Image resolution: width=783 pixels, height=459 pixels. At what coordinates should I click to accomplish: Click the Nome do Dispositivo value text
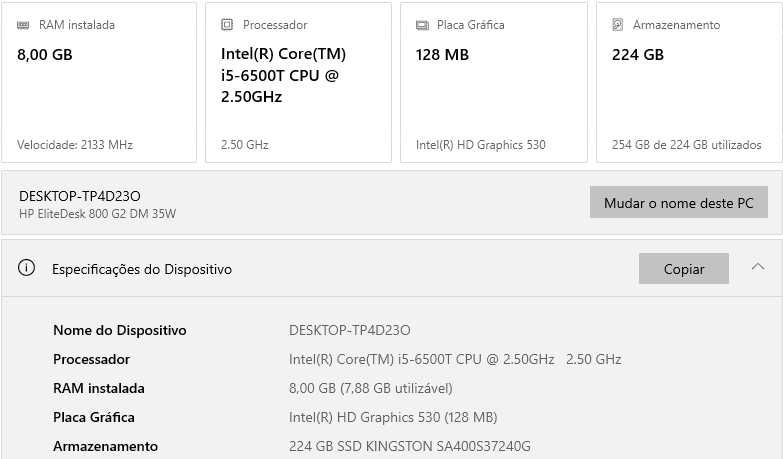[x=350, y=330]
